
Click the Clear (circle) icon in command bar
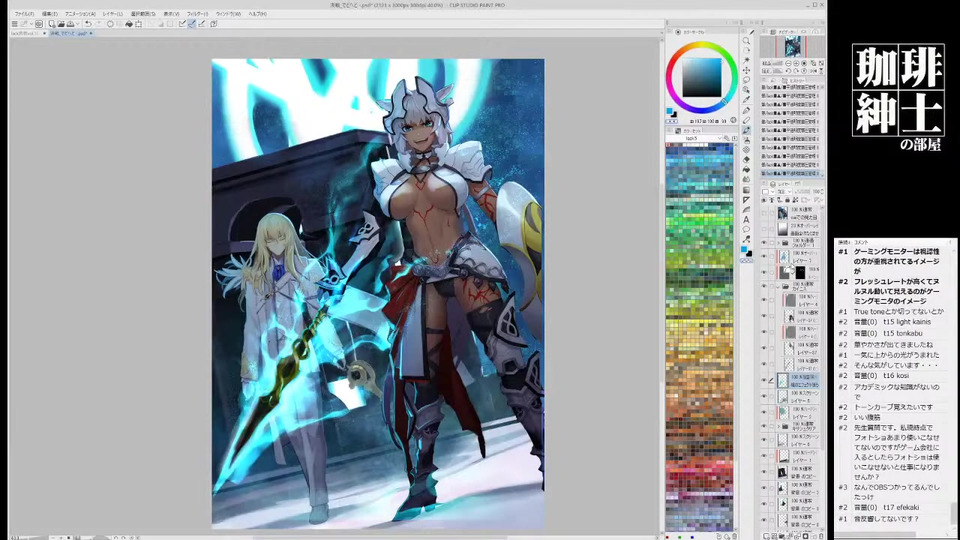(110, 24)
